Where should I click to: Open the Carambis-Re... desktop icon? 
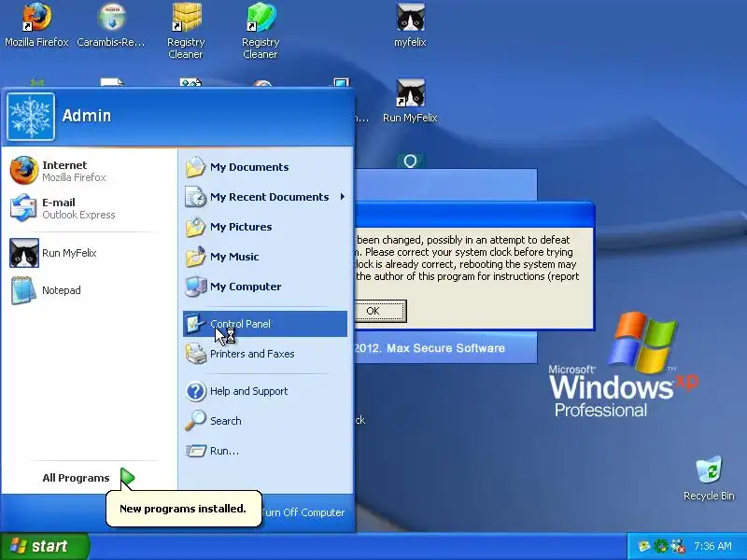pos(111,25)
